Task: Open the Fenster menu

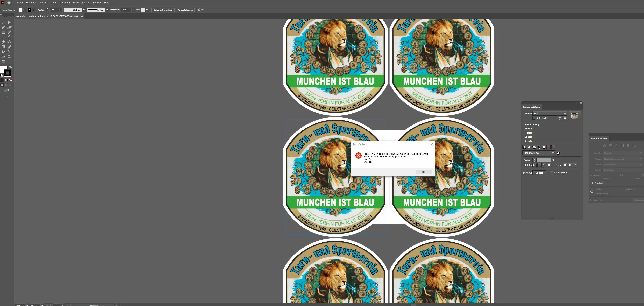Action: [x=97, y=3]
